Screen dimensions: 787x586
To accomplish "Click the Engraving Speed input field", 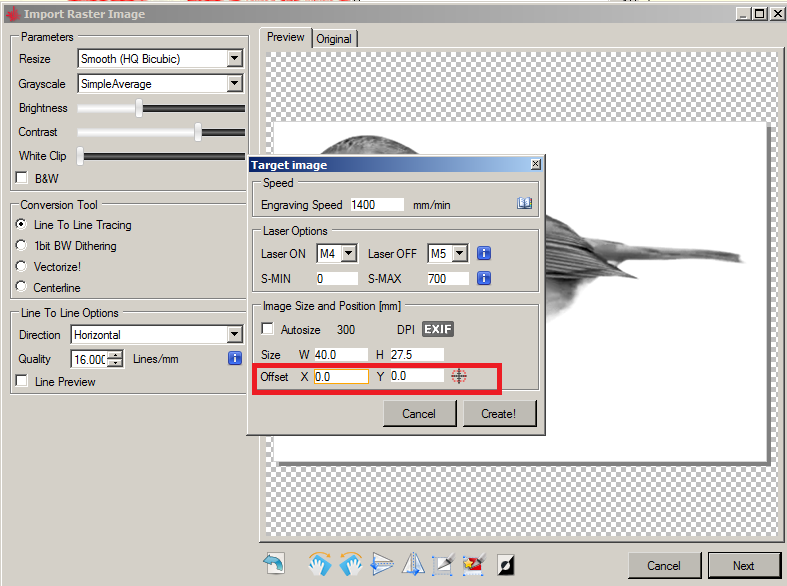I will pyautogui.click(x=377, y=205).
